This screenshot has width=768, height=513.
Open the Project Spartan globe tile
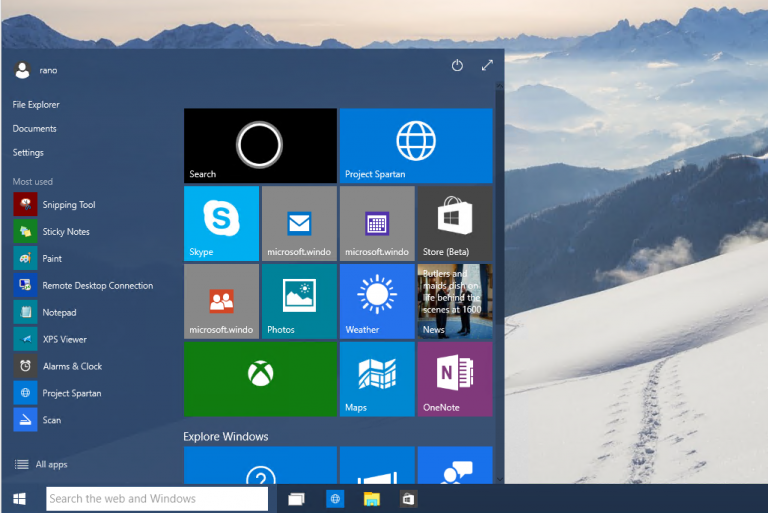pos(416,146)
